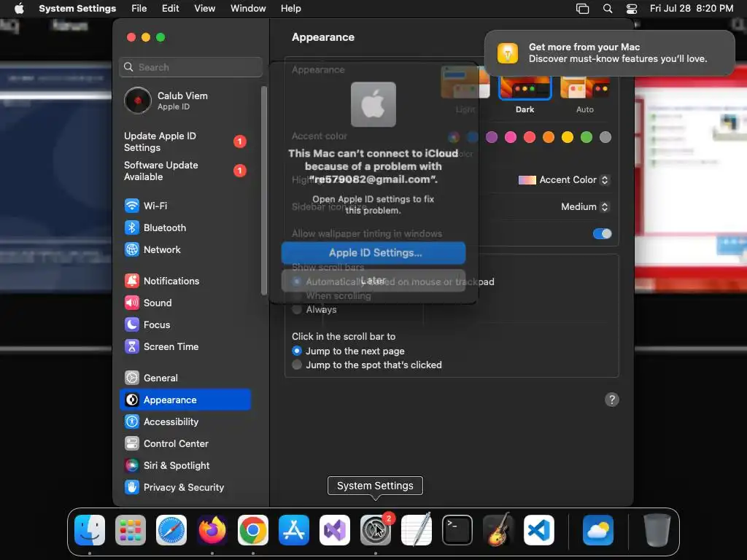
Task: Launch Google Chrome from the Dock
Action: click(253, 530)
